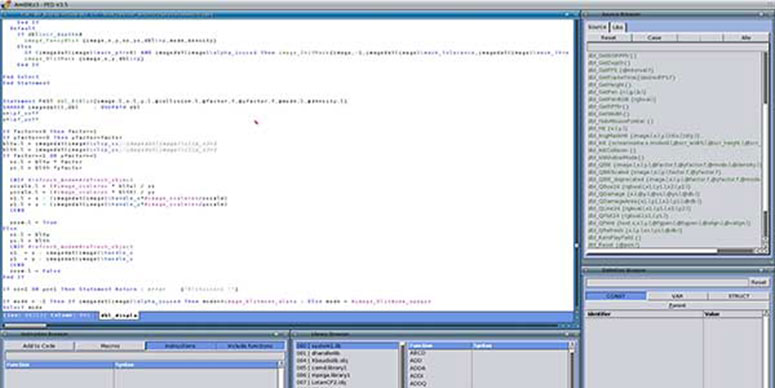Click the Parent button in Definition Browser
775x388 pixels.
pyautogui.click(x=677, y=305)
